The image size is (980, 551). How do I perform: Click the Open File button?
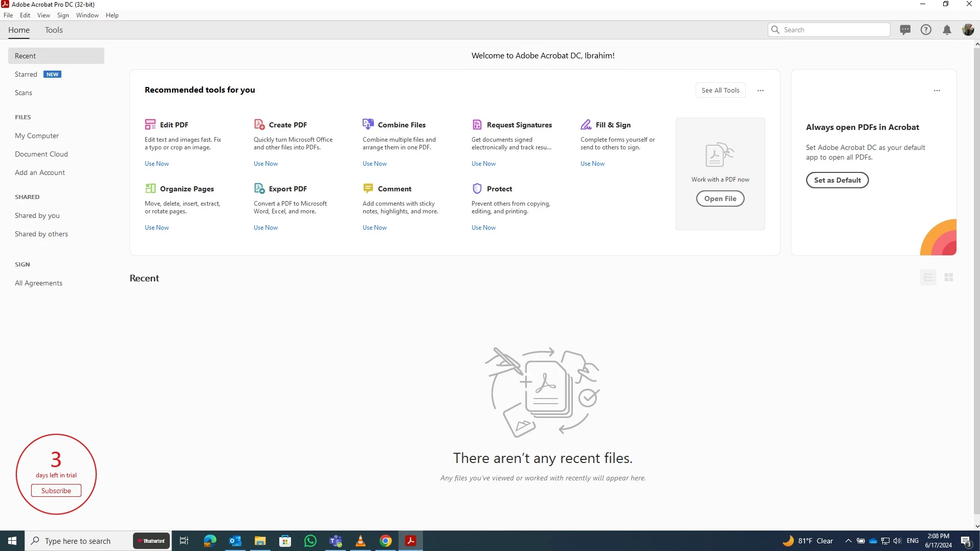click(720, 199)
